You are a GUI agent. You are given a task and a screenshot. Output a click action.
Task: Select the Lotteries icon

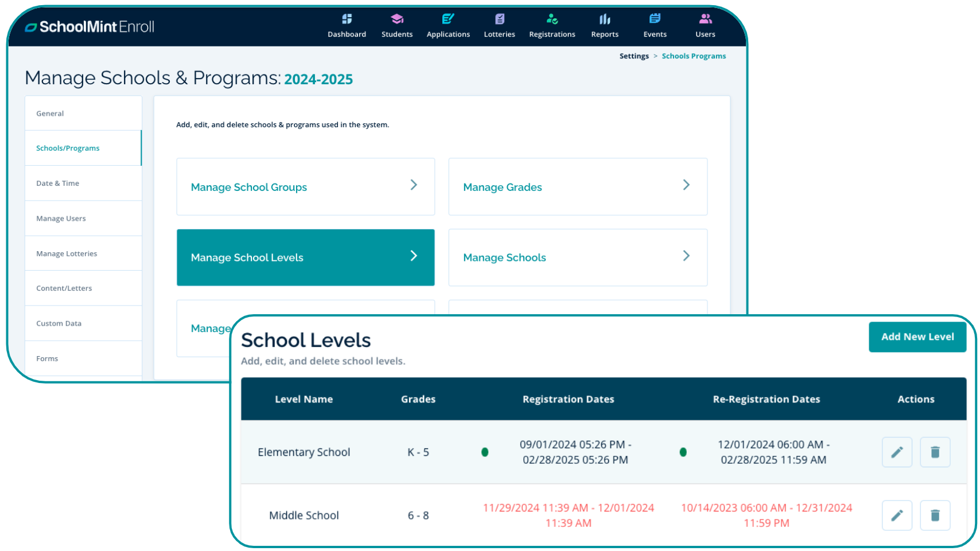(499, 19)
